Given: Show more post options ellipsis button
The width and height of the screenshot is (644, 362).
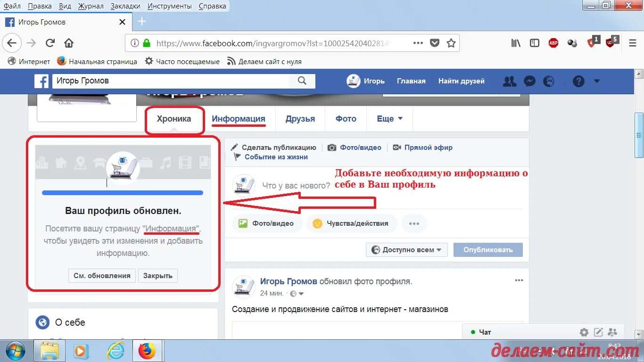Looking at the screenshot, I should click(x=414, y=223).
